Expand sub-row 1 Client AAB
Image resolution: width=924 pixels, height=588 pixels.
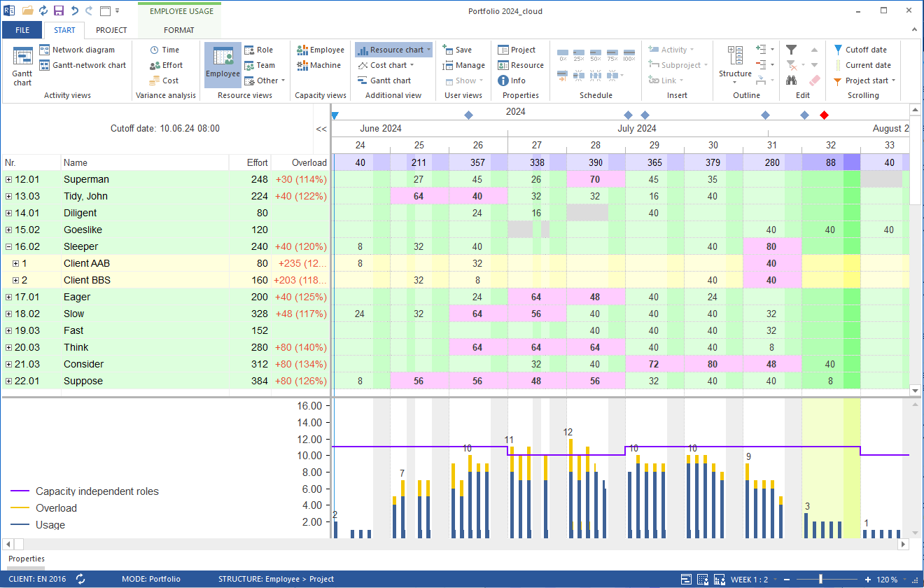click(15, 263)
